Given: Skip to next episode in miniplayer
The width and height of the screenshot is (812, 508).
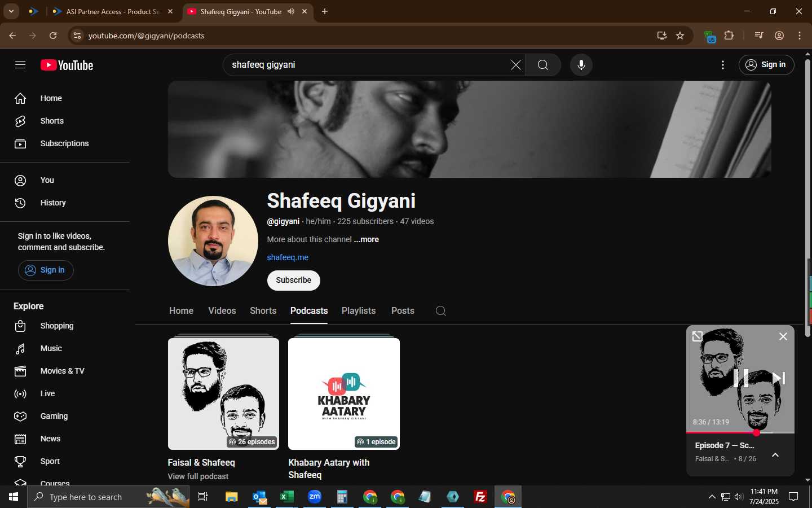Looking at the screenshot, I should pos(779,378).
